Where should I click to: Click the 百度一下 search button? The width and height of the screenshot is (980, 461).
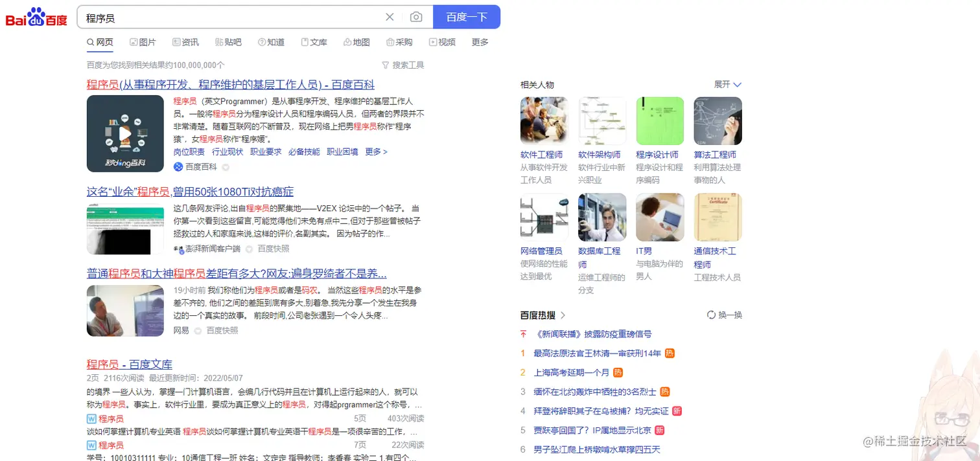pos(467,17)
